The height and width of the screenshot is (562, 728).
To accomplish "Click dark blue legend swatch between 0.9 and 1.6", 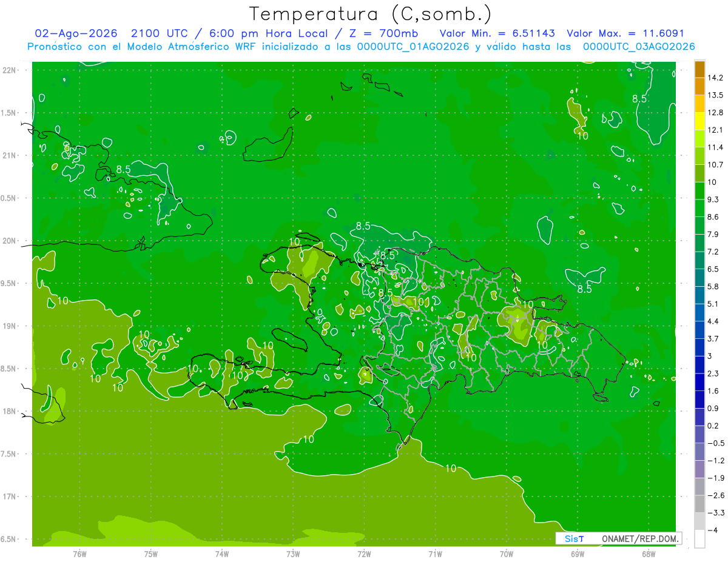I will pos(699,400).
